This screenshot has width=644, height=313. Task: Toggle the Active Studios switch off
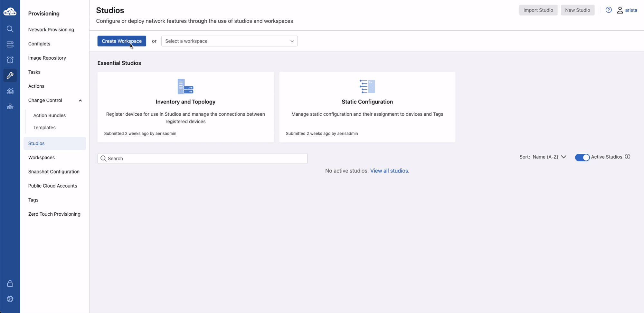point(582,157)
